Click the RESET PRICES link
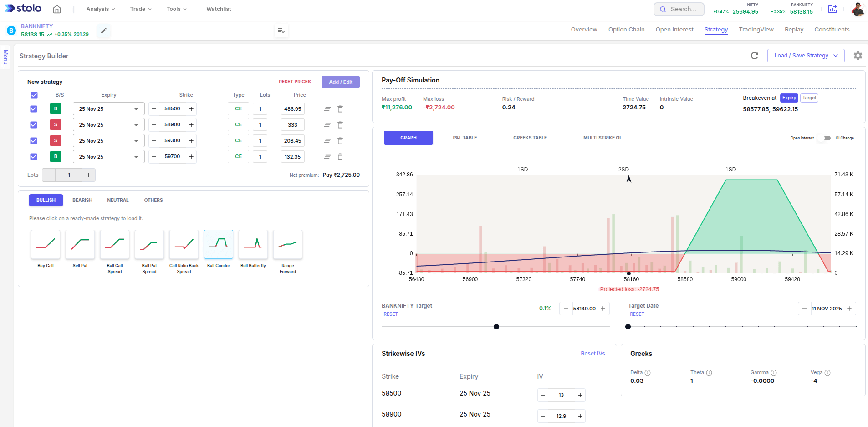This screenshot has height=427, width=868. coord(295,82)
